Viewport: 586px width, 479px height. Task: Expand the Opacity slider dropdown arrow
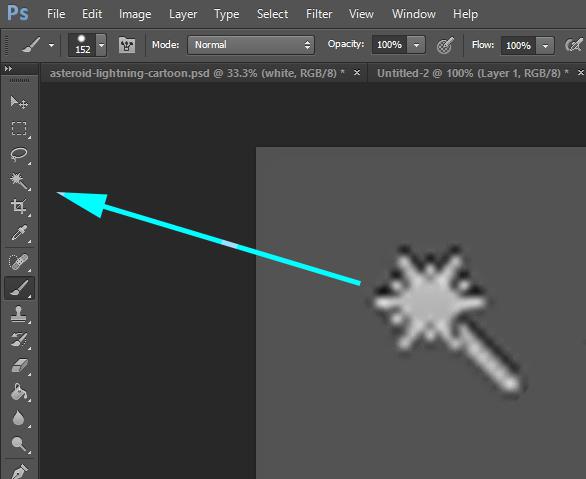pyautogui.click(x=416, y=45)
